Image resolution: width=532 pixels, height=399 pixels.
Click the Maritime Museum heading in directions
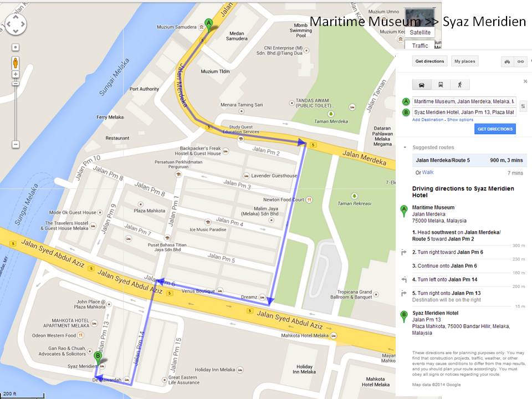coord(433,207)
